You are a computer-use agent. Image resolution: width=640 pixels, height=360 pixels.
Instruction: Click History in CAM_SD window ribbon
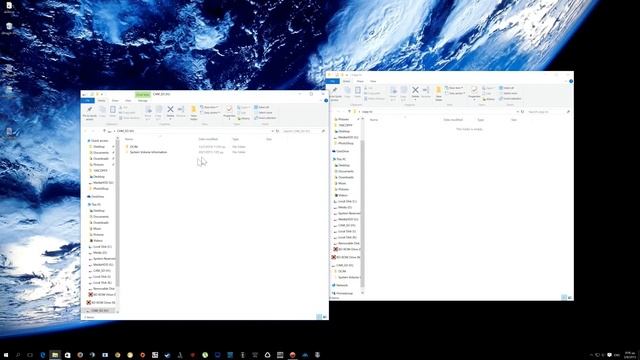(244, 118)
